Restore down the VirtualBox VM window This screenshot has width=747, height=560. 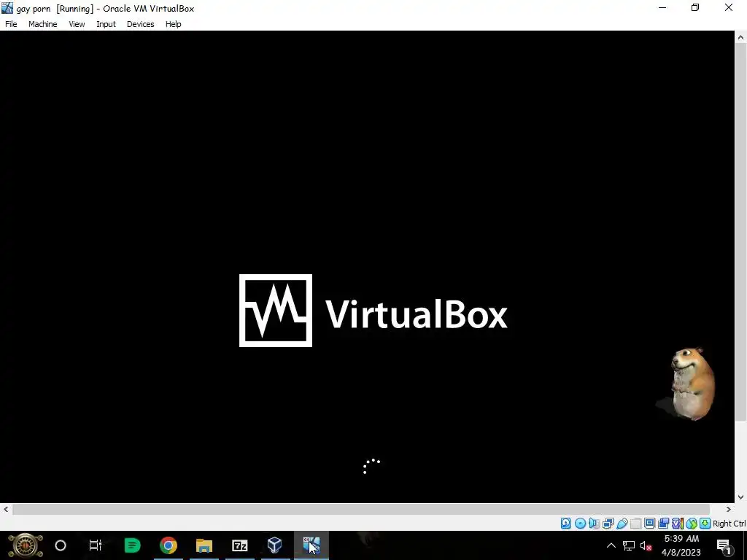pos(695,8)
